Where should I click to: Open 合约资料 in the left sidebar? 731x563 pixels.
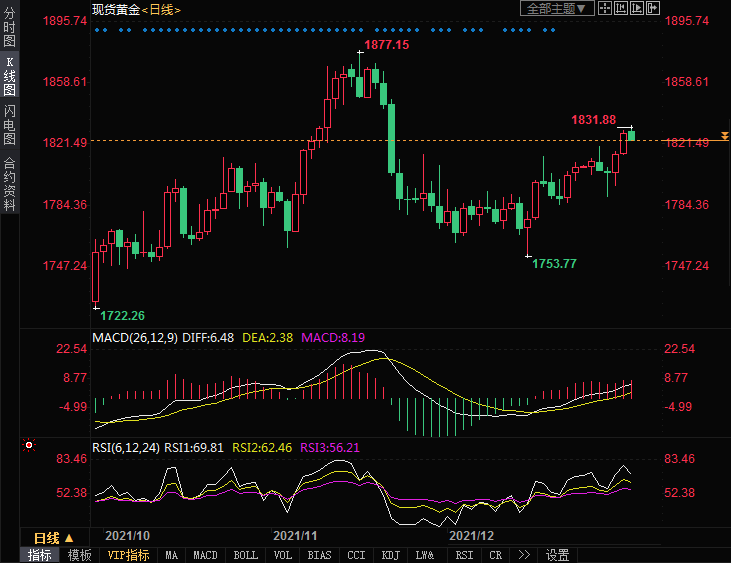[9, 184]
